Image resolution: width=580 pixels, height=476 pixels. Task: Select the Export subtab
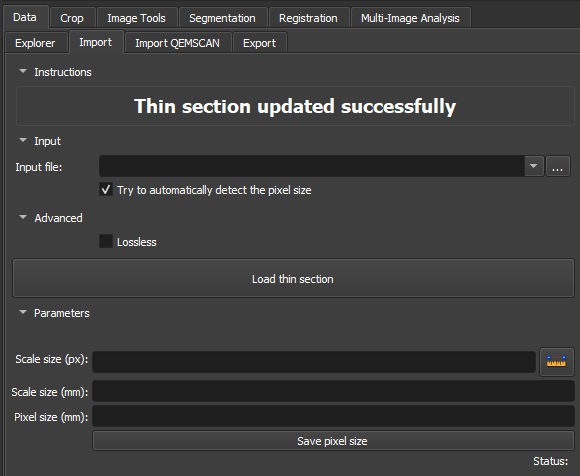[259, 43]
